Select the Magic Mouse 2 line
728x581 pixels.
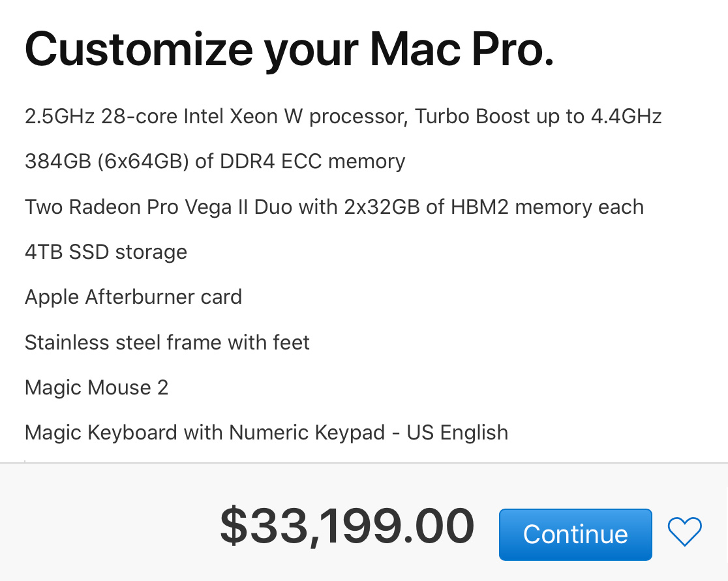click(97, 387)
